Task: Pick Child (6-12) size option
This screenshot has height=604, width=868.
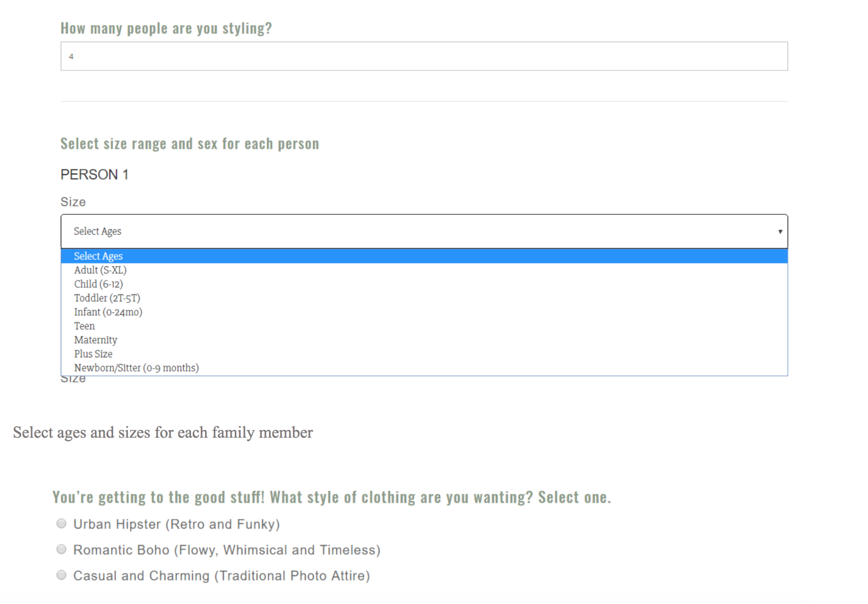Action: pos(98,284)
